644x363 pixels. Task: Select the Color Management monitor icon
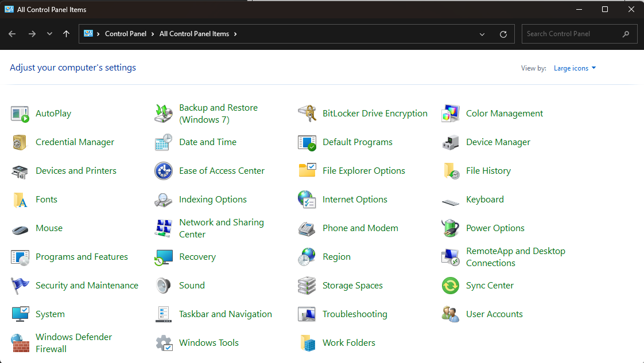450,114
